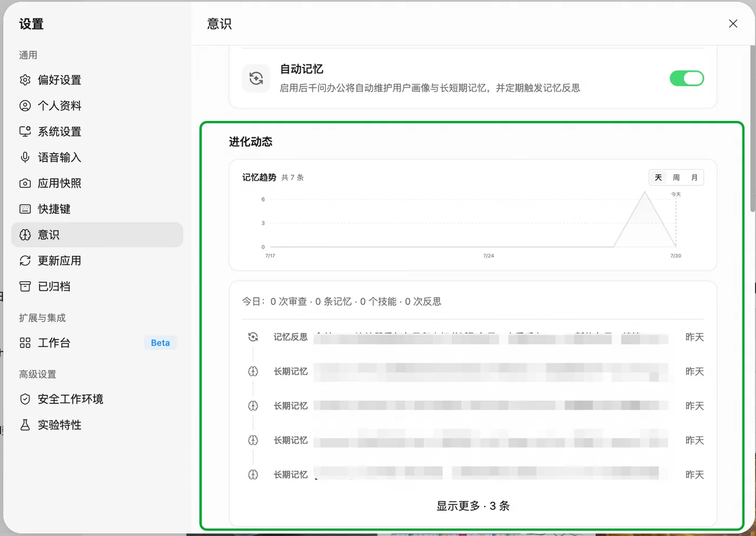
Task: Click the refresh icon beside 更新应用
Action: [25, 261]
